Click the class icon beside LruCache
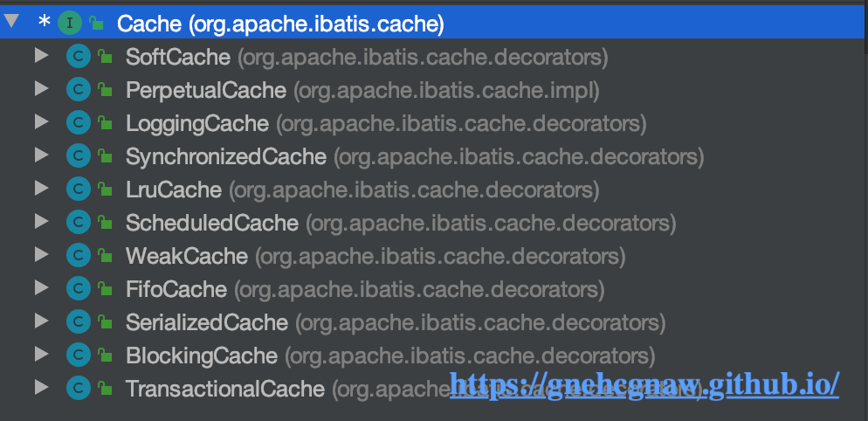Viewport: 868px width, 421px height. [78, 190]
